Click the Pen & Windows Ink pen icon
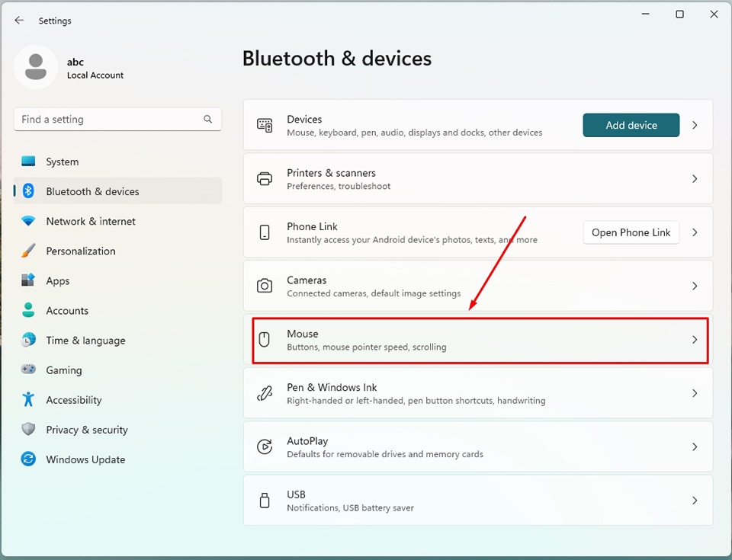Image resolution: width=732 pixels, height=560 pixels. pos(265,393)
